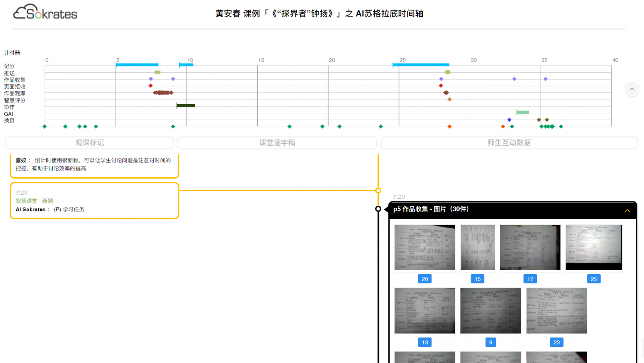The height and width of the screenshot is (363, 644).
Task: Switch to the 课堂逐字稿 tab
Action: (277, 143)
